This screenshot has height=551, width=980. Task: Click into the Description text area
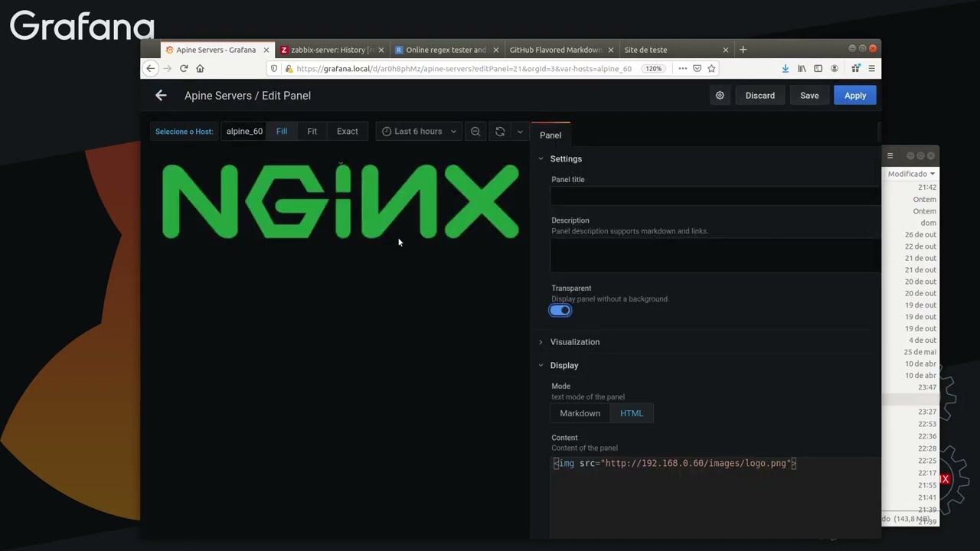(716, 255)
